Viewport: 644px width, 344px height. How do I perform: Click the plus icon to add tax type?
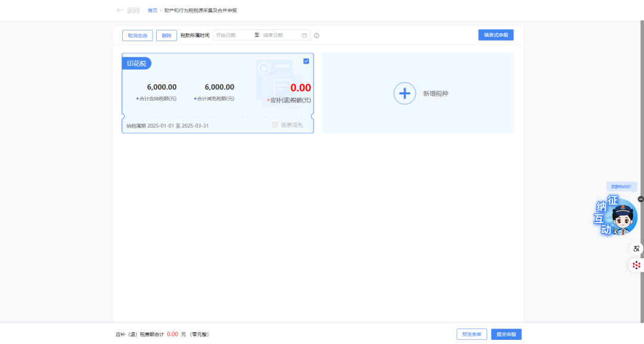(404, 94)
